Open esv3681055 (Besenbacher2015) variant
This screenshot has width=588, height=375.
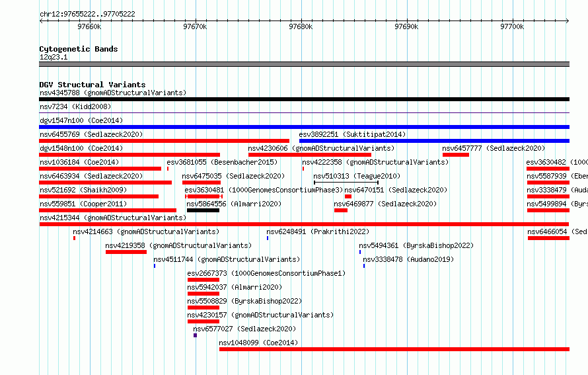tap(222, 162)
